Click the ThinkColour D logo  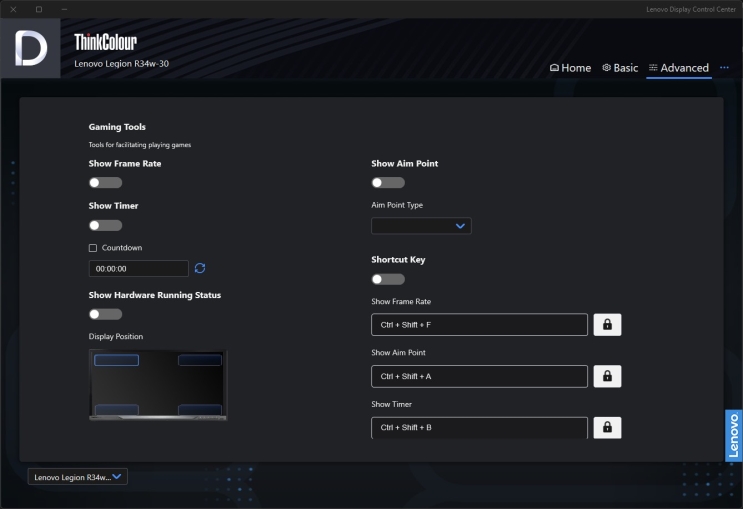[x=31, y=48]
